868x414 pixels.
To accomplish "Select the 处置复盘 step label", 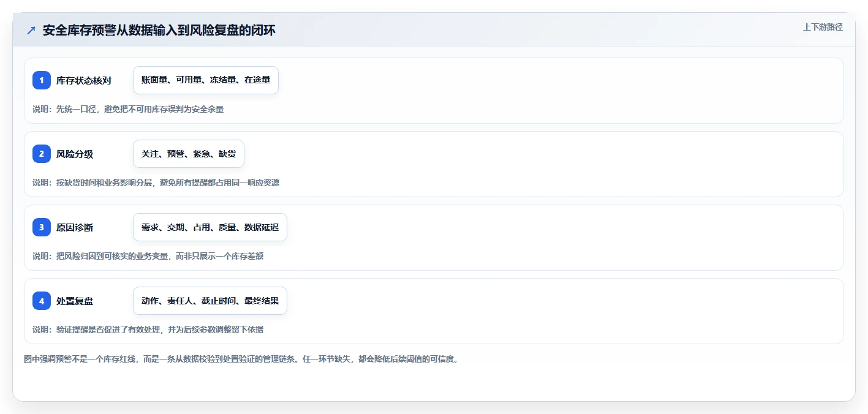I will pos(75,301).
